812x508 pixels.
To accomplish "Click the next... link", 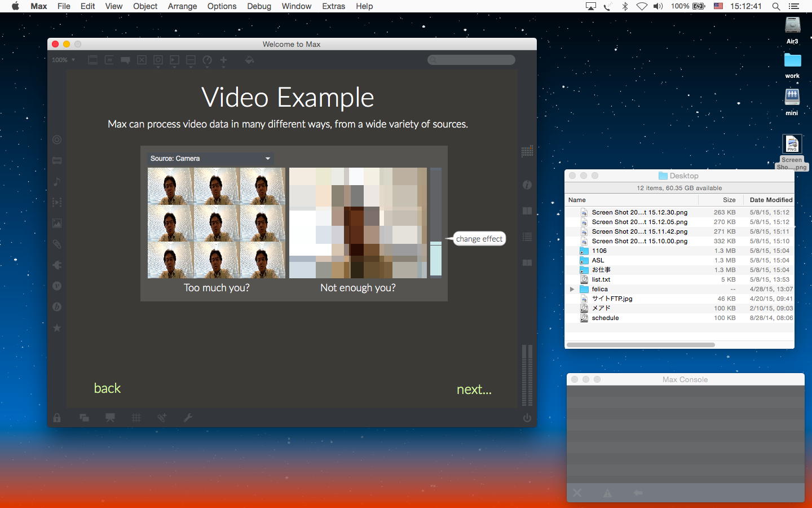I will [474, 389].
